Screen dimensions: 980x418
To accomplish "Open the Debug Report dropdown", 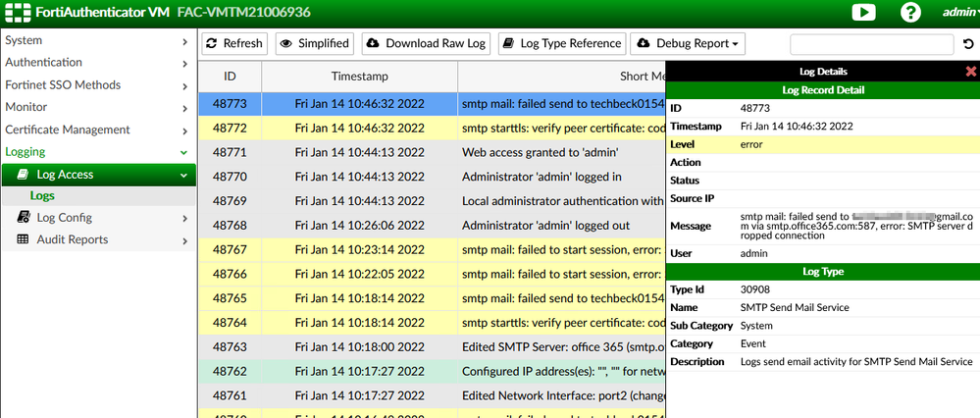I will (687, 43).
